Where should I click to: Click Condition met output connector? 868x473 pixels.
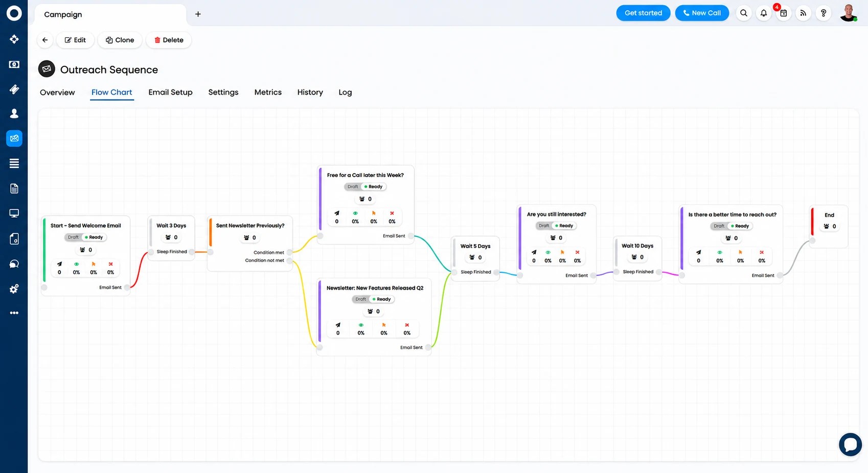(x=289, y=252)
